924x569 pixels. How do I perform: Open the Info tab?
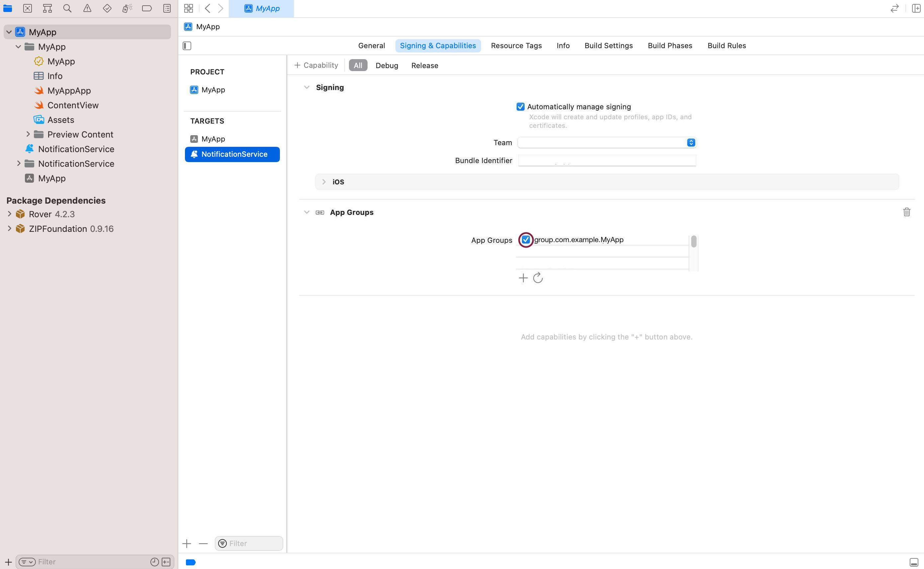coord(563,46)
